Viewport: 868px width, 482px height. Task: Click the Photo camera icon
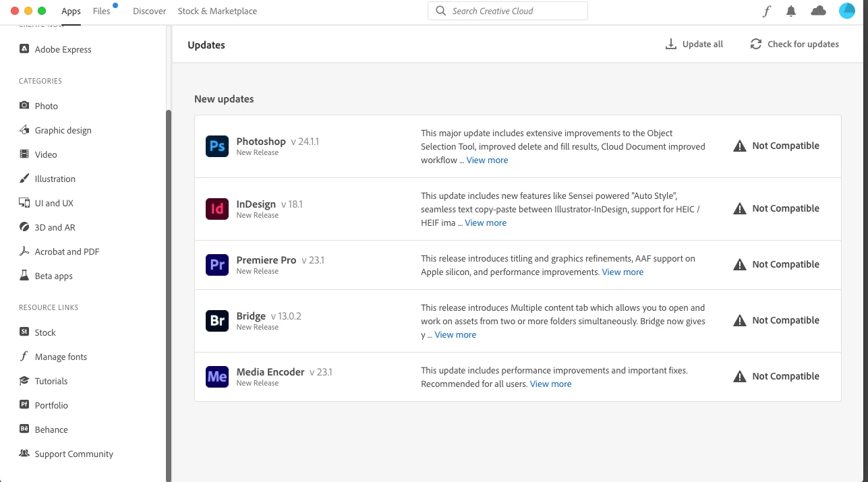(x=24, y=106)
